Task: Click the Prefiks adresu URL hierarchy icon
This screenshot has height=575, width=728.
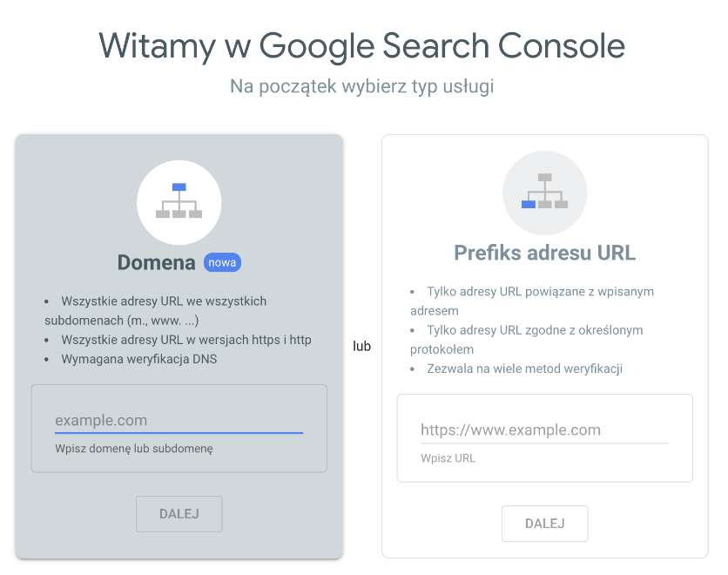Action: [544, 192]
